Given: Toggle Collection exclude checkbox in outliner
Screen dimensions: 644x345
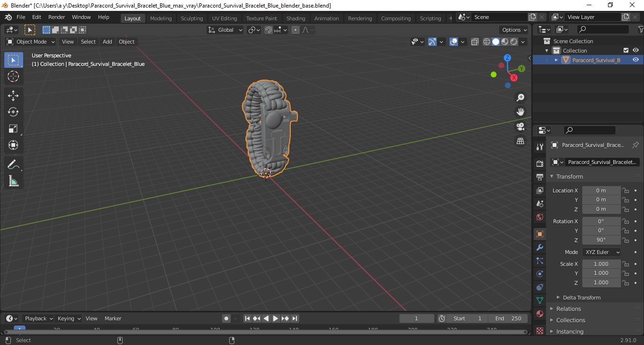Looking at the screenshot, I should (x=626, y=50).
